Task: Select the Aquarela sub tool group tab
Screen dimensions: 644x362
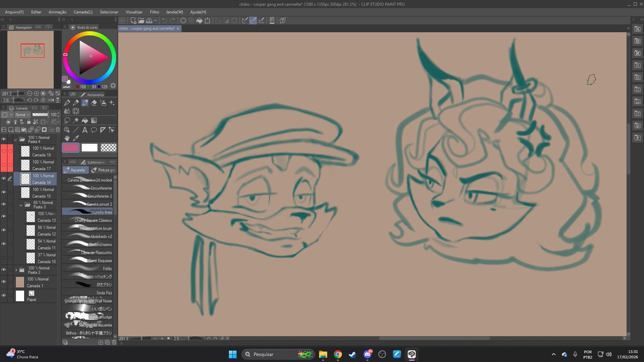Action: (x=76, y=170)
